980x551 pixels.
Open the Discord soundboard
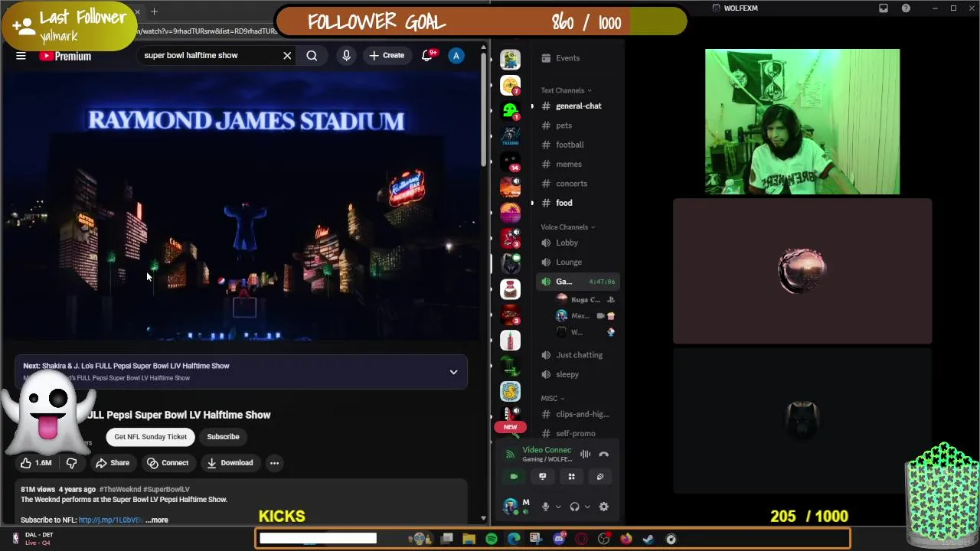pyautogui.click(x=600, y=476)
